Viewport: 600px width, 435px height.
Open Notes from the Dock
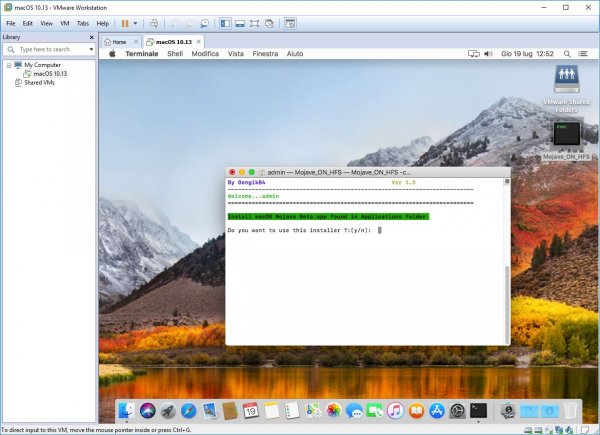click(x=271, y=411)
